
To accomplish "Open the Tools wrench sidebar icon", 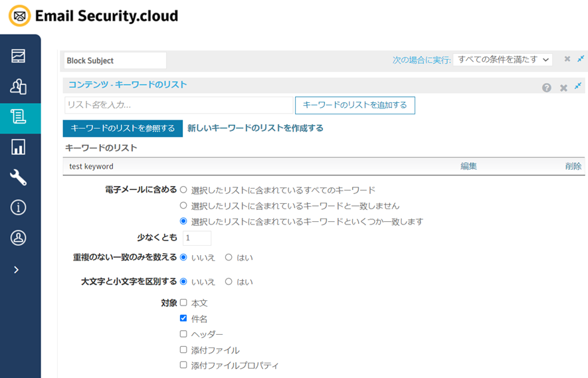I will (x=19, y=177).
